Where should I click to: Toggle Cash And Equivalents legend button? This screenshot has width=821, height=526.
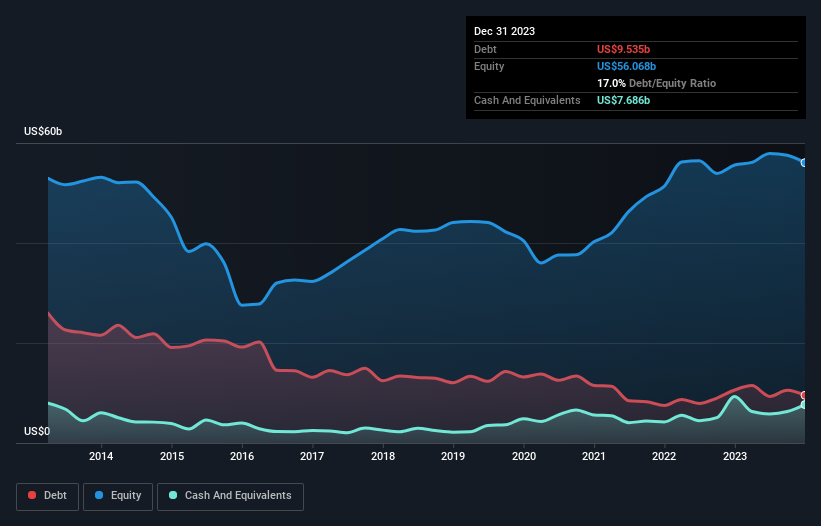pos(230,496)
